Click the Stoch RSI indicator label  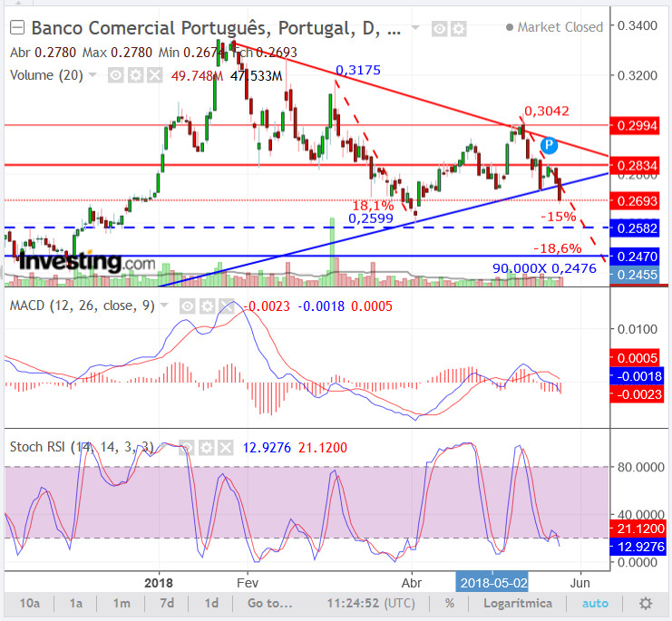pos(82,447)
